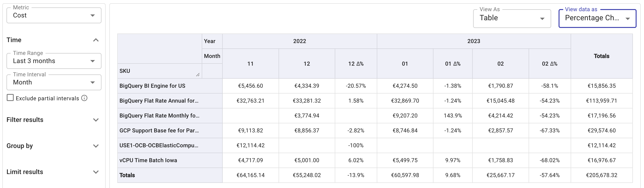Click row total €29,574.60
Viewport: 644px width, 188px height.
pyautogui.click(x=602, y=130)
